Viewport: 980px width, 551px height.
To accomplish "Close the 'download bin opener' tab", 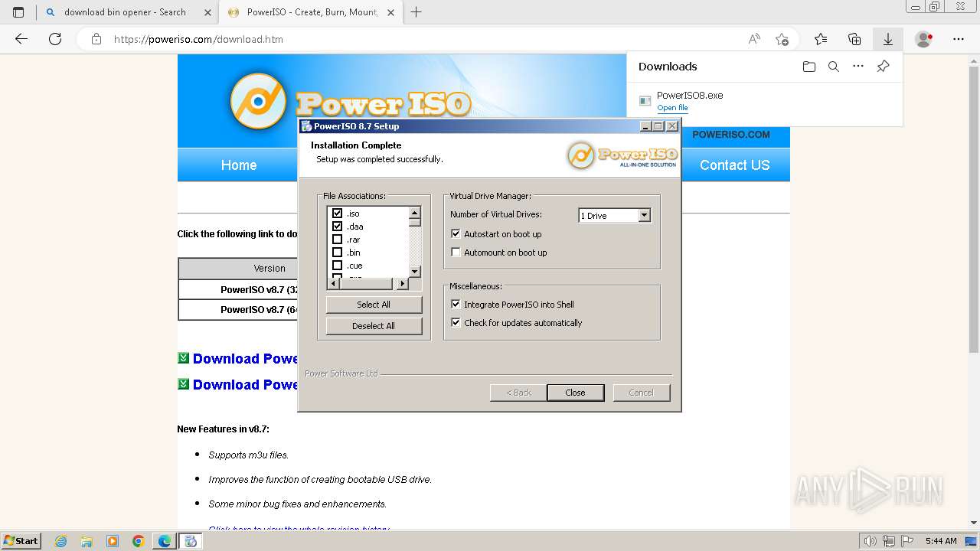I will click(207, 12).
